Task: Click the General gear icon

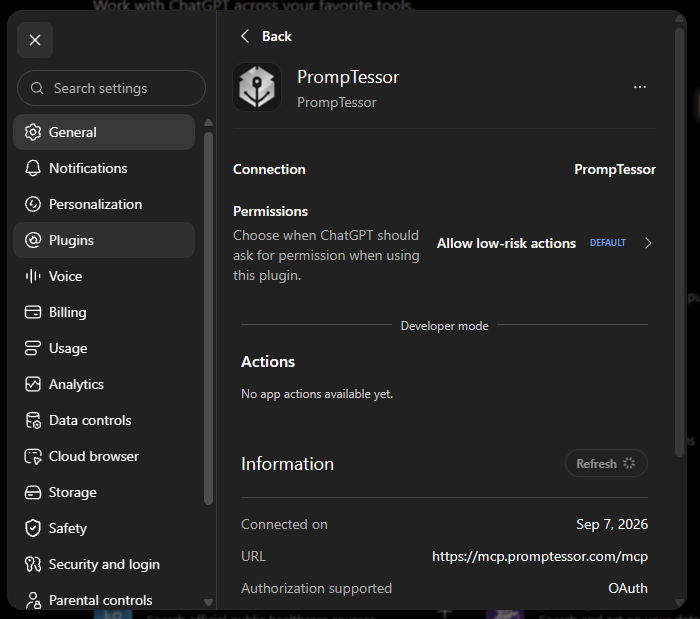Action: pos(33,132)
